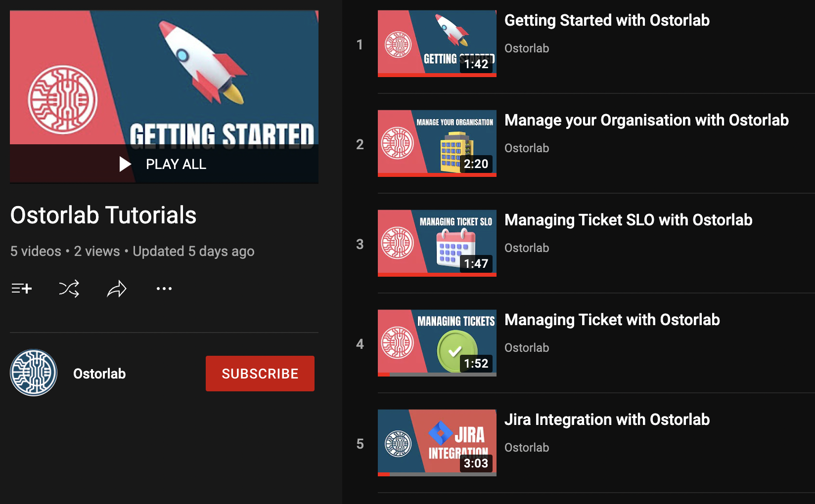The height and width of the screenshot is (504, 815).
Task: Click the Play All triangle icon
Action: point(125,164)
